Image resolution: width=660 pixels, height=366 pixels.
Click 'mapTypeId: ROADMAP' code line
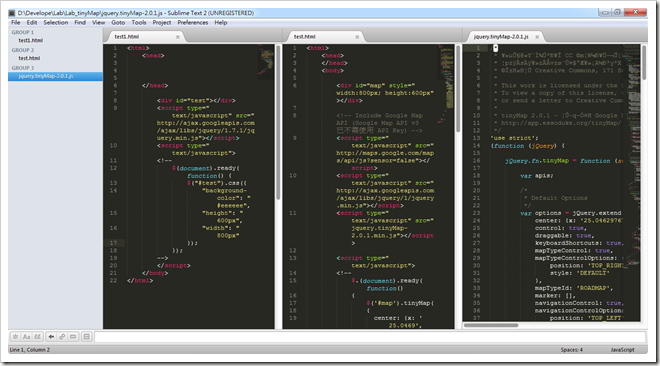(x=574, y=288)
